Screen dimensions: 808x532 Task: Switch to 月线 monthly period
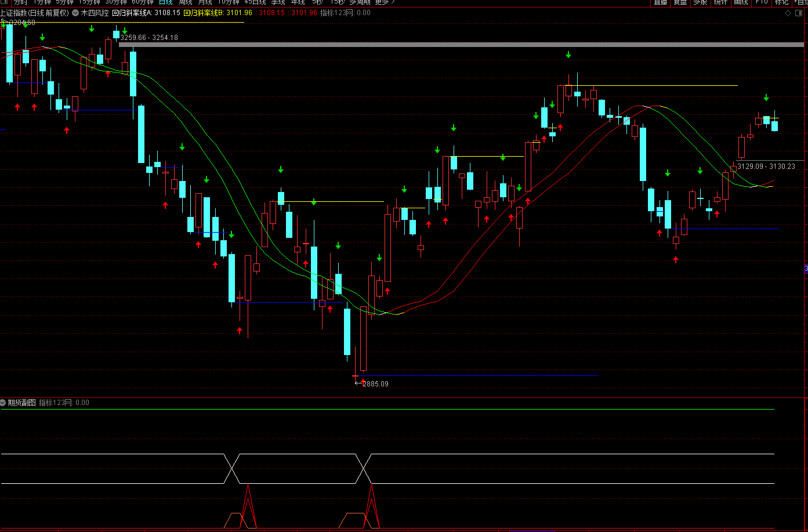(x=205, y=2)
